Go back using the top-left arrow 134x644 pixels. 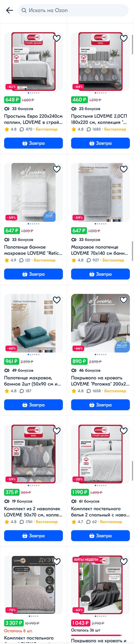(x=10, y=10)
